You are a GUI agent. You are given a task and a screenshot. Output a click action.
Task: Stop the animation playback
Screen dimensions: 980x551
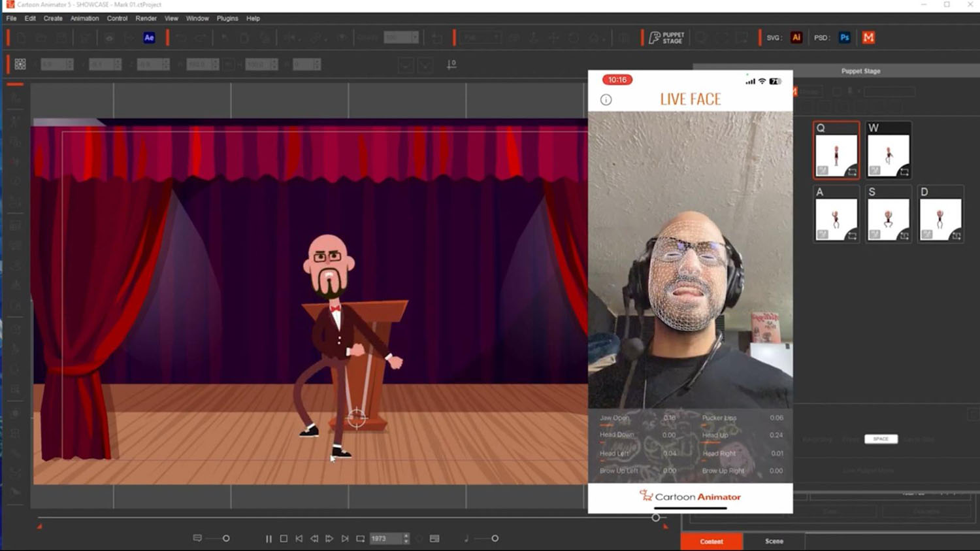tap(284, 539)
